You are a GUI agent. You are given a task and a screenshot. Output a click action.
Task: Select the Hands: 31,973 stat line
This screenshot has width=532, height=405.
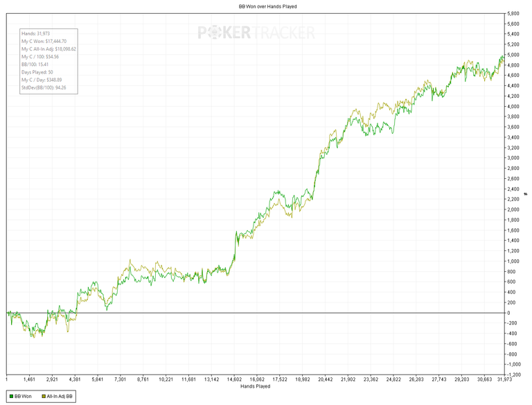pos(36,33)
